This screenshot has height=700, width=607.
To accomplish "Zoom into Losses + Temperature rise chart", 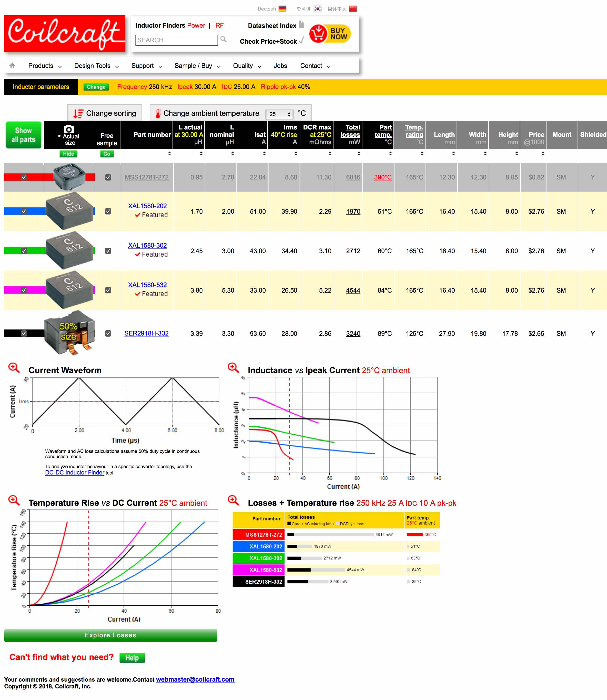I will (x=233, y=500).
